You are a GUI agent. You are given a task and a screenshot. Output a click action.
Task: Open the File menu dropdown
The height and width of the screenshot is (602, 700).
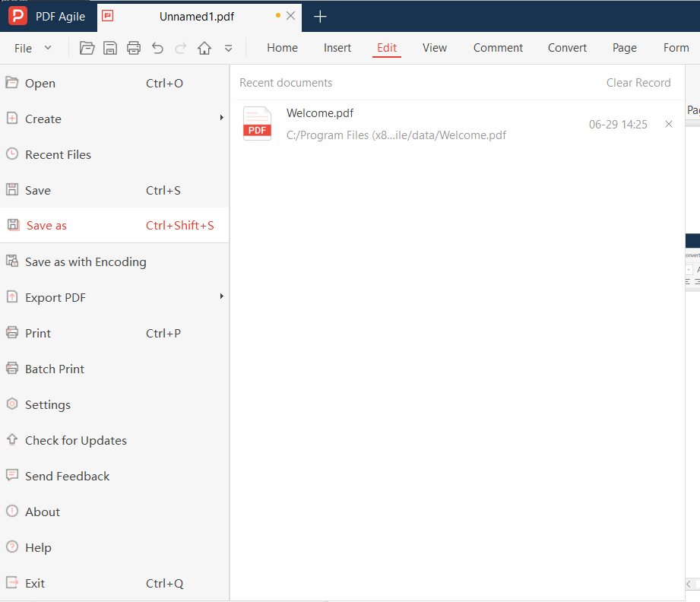[x=33, y=48]
